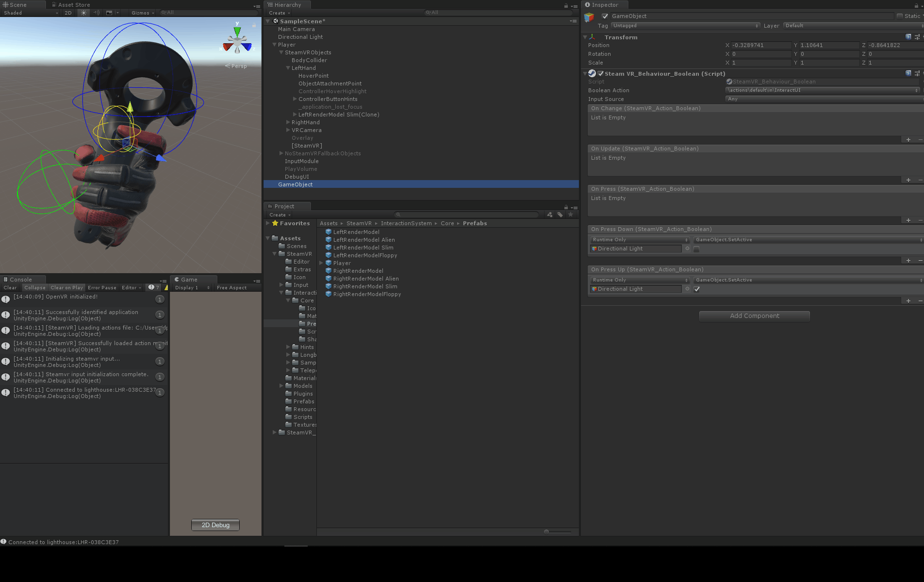Toggle scene lighting sun icon

click(x=84, y=13)
